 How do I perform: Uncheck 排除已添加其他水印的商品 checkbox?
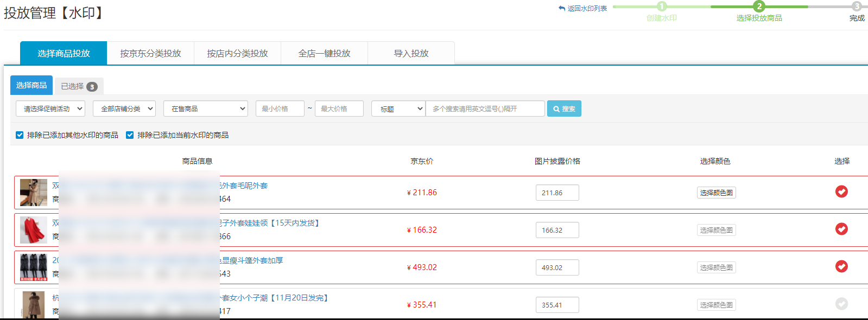(x=20, y=135)
